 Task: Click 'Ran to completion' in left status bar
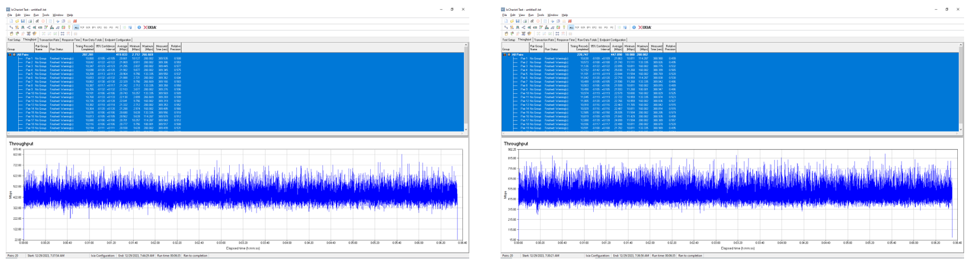[196, 256]
